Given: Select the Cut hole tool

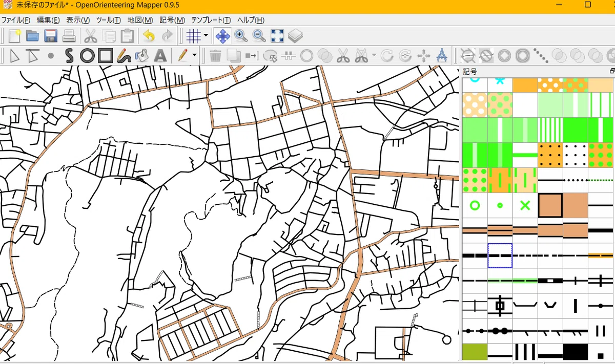Looking at the screenshot, I should click(361, 55).
